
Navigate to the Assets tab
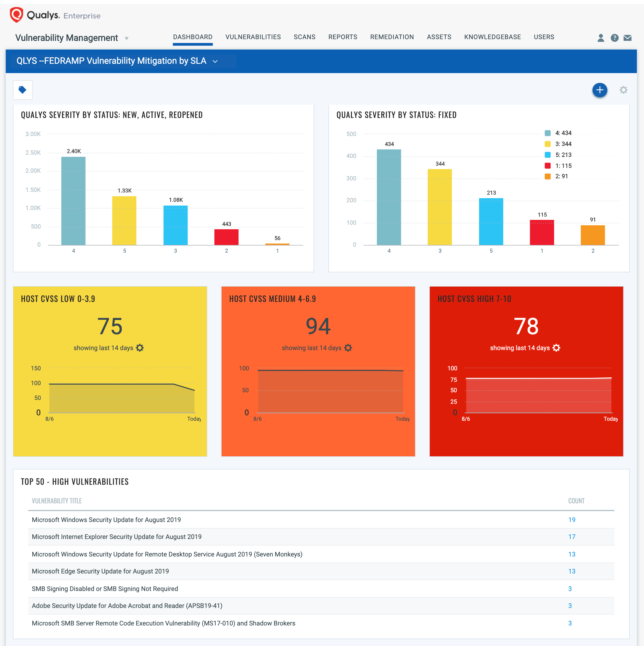[439, 37]
